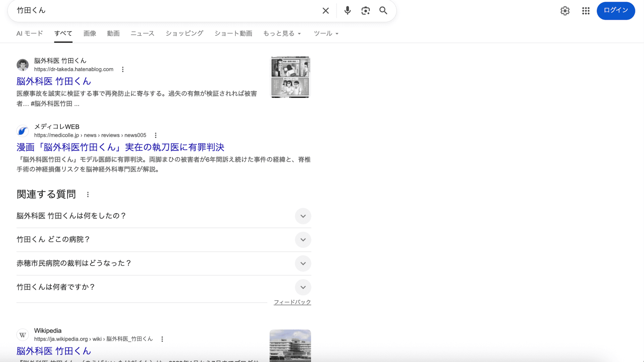644x362 pixels.
Task: Expand the question 竹田くんは何者ですか？
Action: click(x=303, y=287)
